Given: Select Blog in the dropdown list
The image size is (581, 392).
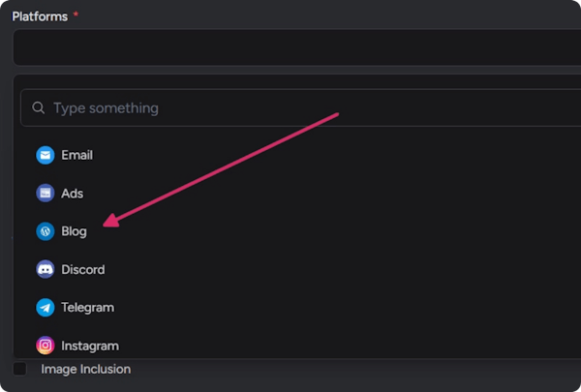Looking at the screenshot, I should tap(74, 231).
